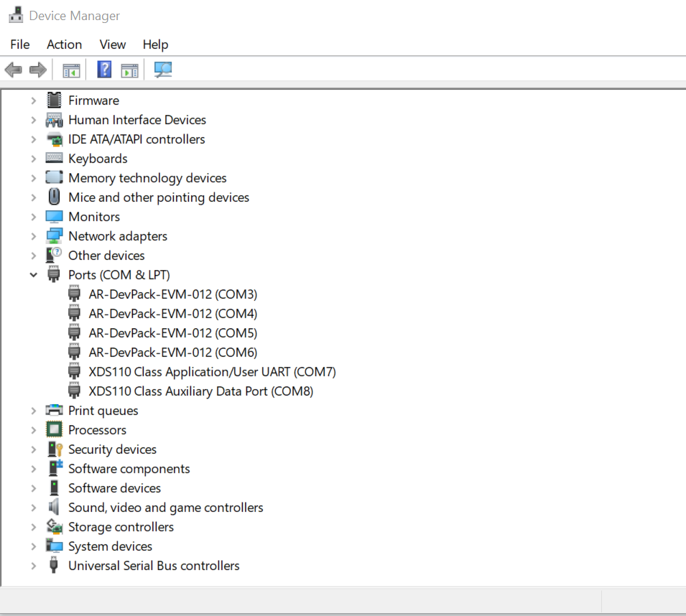Click Show/Hide Console Tree toolbar icon

(71, 70)
